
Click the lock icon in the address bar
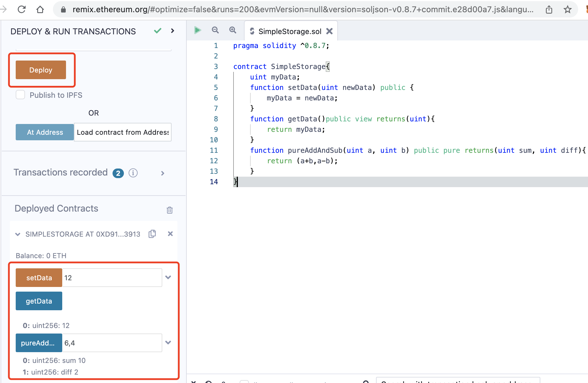[x=63, y=10]
